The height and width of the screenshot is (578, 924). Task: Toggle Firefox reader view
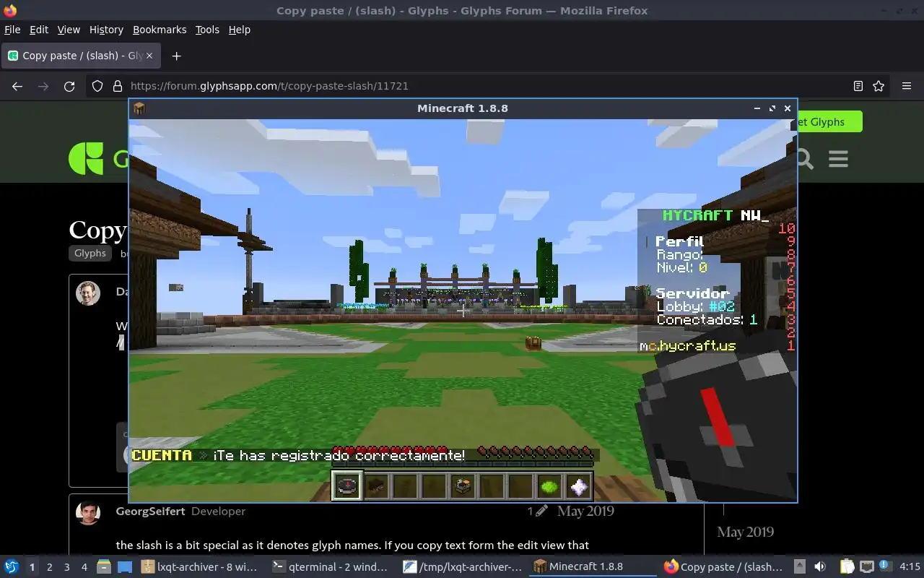click(x=858, y=86)
